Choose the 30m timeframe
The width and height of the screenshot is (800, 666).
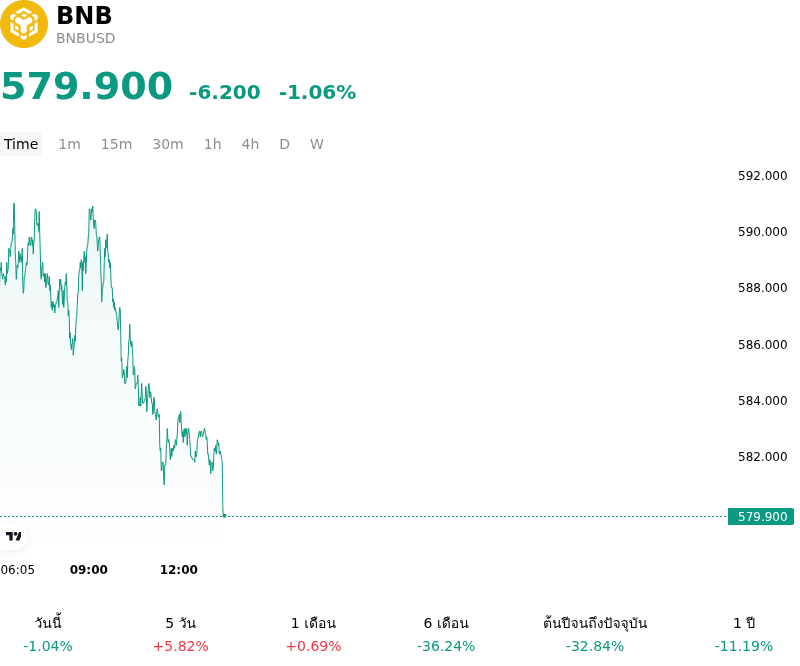click(168, 144)
